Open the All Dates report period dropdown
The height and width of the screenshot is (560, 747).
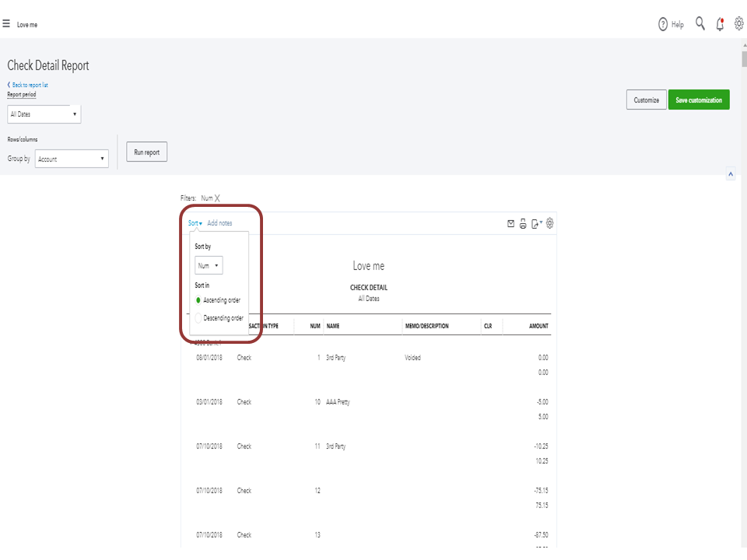coord(44,114)
